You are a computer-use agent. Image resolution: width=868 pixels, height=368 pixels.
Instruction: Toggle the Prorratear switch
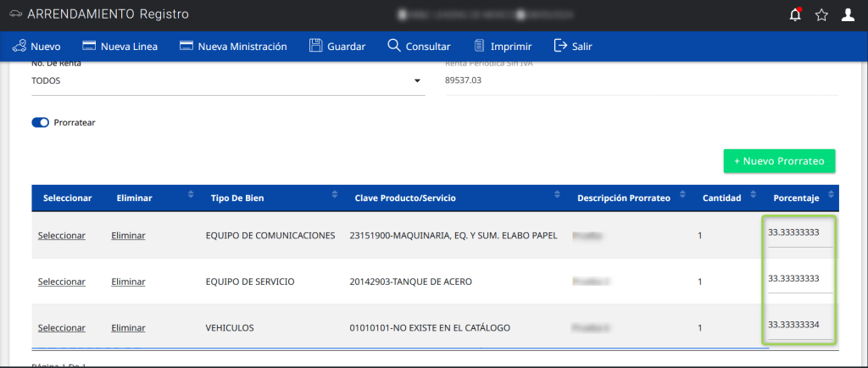41,123
